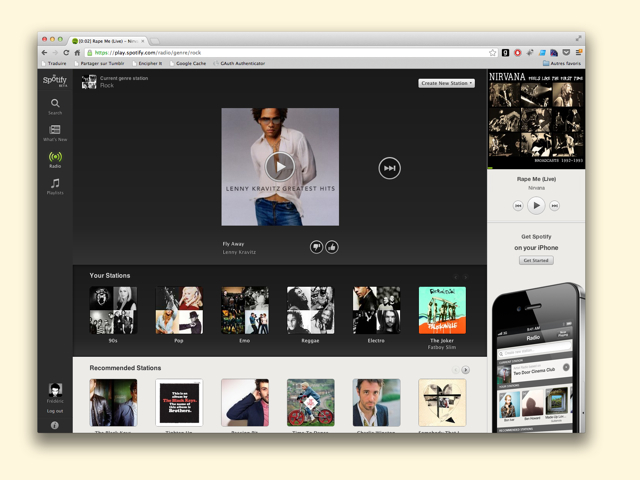Open the Google Cache bookmark

(188, 63)
